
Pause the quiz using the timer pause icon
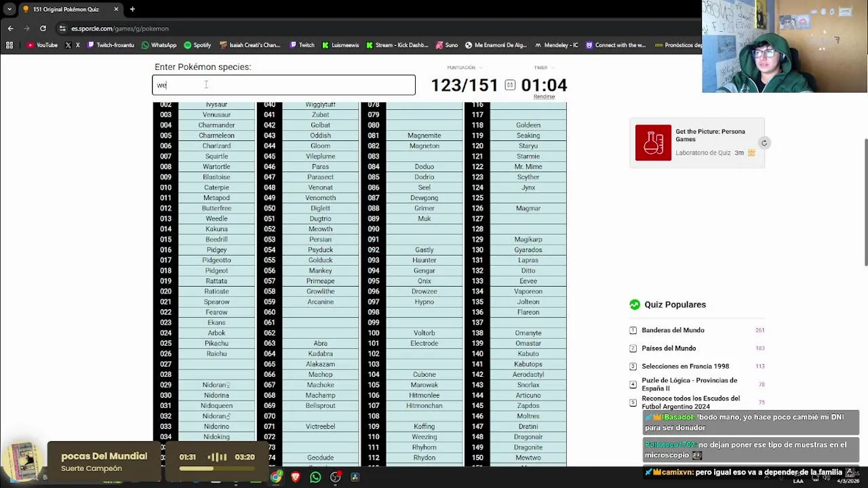tap(510, 85)
